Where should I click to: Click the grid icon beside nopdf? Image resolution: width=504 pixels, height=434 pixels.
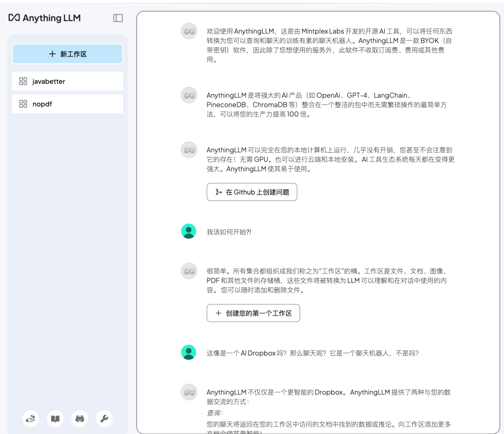pyautogui.click(x=23, y=104)
